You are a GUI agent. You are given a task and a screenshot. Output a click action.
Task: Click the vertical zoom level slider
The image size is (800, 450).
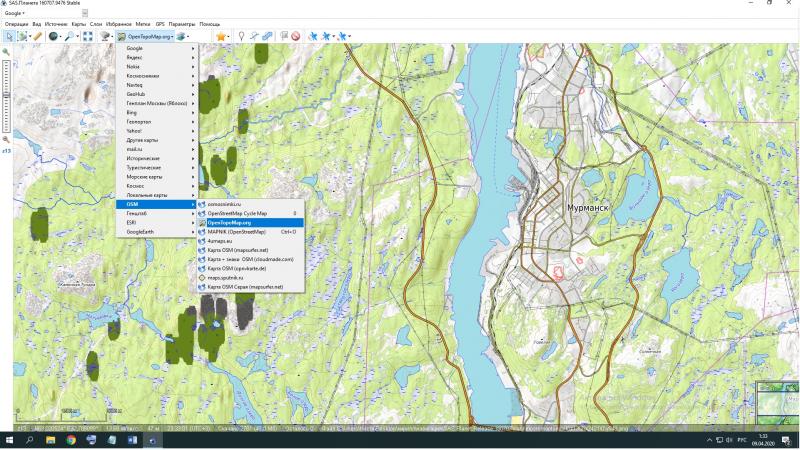click(6, 96)
